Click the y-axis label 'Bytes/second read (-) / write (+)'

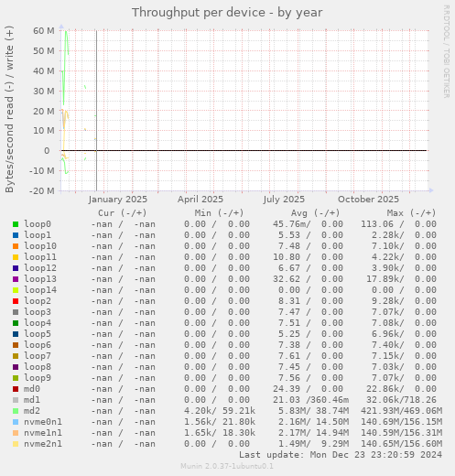click(x=9, y=109)
